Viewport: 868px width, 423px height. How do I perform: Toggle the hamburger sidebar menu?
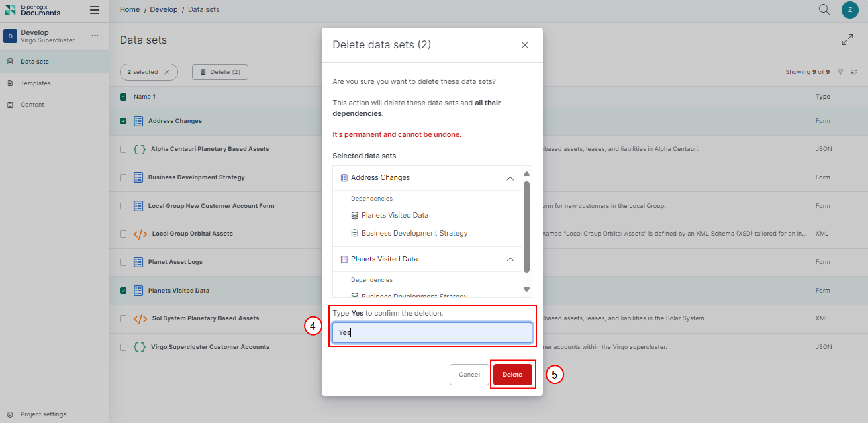(95, 10)
